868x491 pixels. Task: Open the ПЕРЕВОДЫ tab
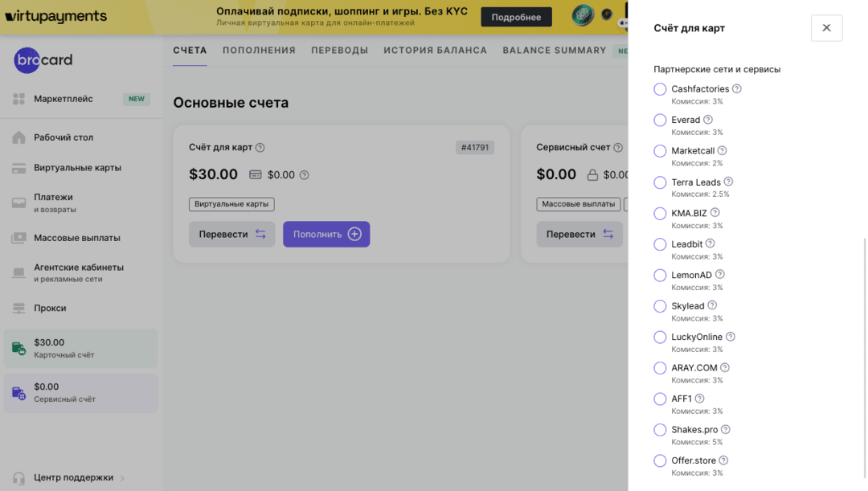click(x=339, y=51)
